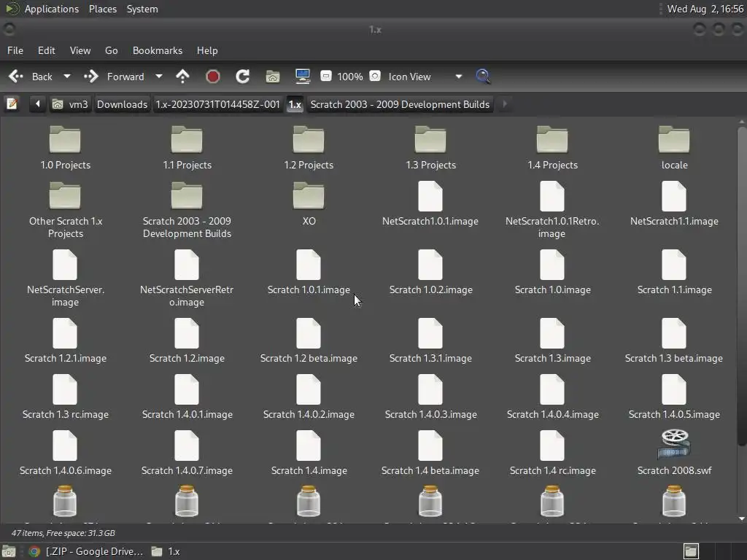
Task: Open forward history dropdown arrow
Action: 159,76
